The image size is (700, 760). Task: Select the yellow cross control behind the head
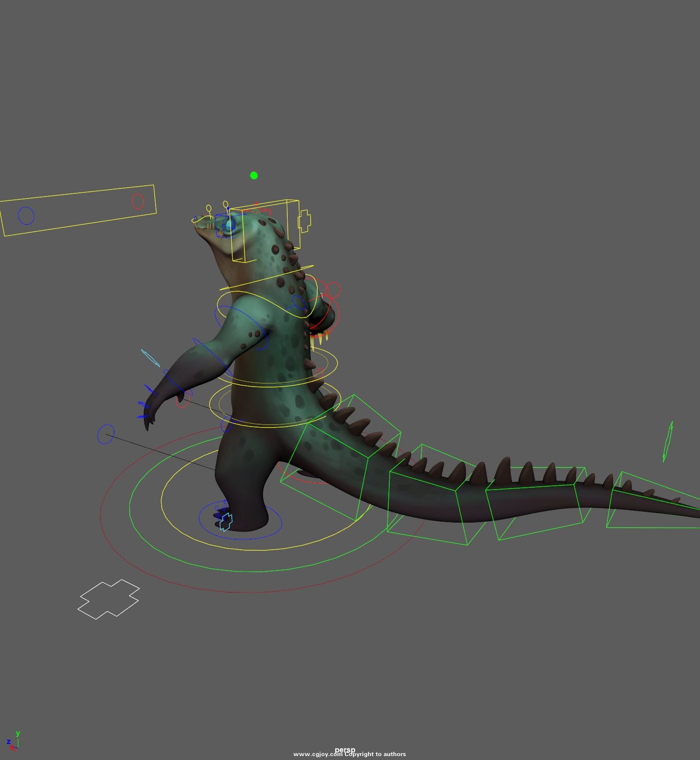(305, 221)
